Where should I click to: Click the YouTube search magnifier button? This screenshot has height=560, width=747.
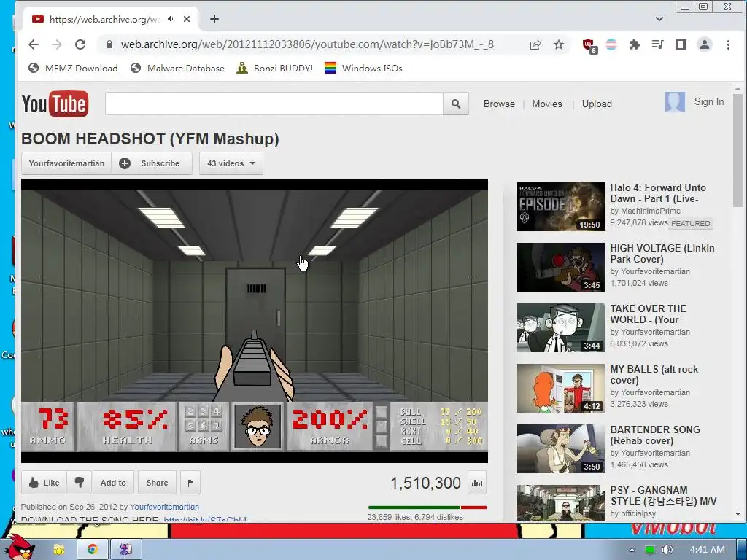456,104
